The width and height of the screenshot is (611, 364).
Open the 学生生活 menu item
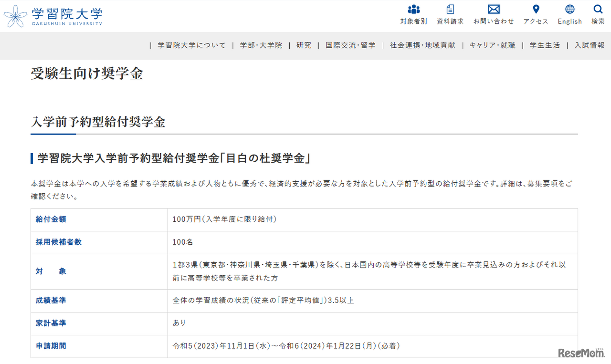(x=544, y=45)
